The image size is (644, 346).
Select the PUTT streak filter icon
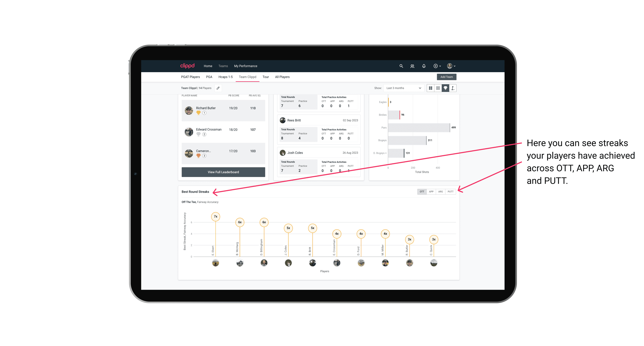[x=450, y=192]
